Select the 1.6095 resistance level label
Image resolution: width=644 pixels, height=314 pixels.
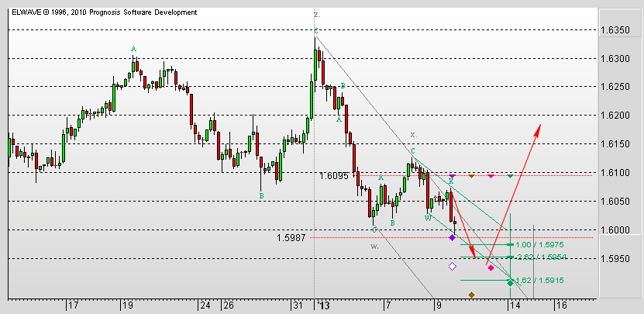pyautogui.click(x=335, y=176)
